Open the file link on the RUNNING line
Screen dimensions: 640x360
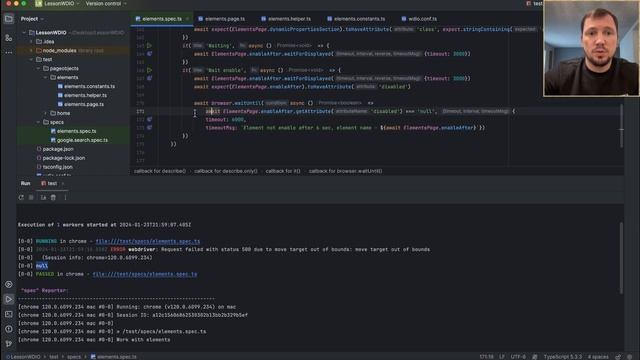(148, 241)
